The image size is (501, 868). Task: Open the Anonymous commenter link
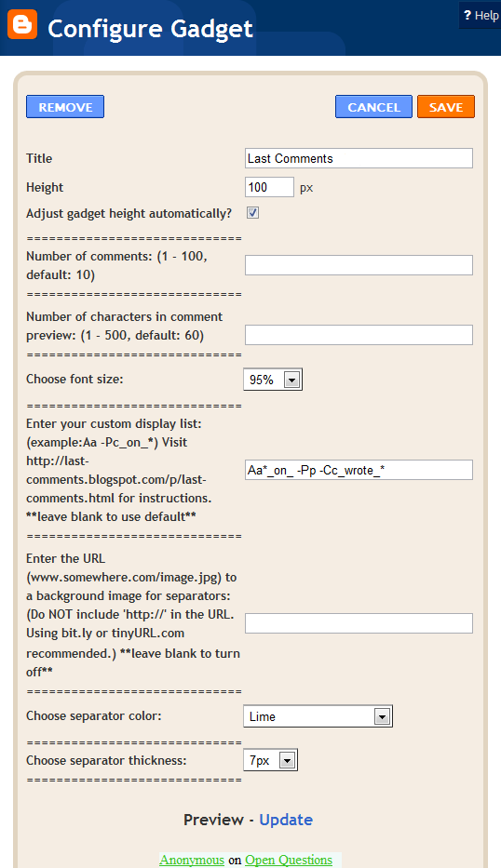pos(192,860)
